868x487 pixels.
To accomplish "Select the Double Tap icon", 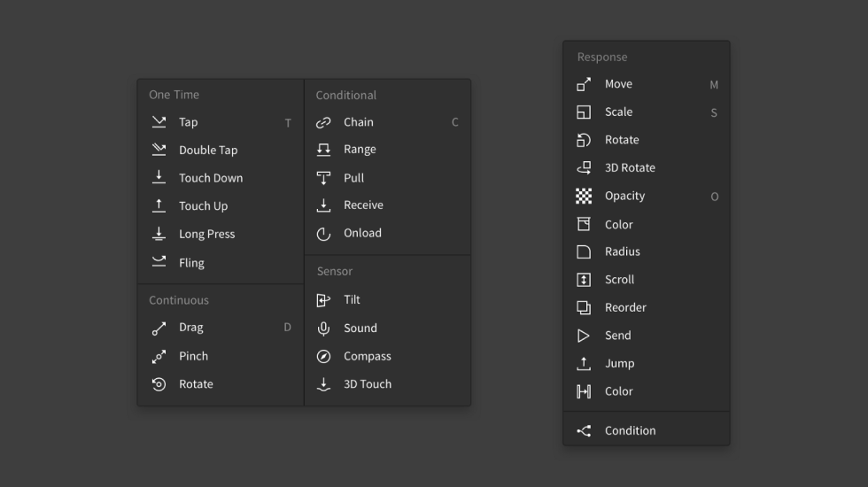I will click(159, 150).
